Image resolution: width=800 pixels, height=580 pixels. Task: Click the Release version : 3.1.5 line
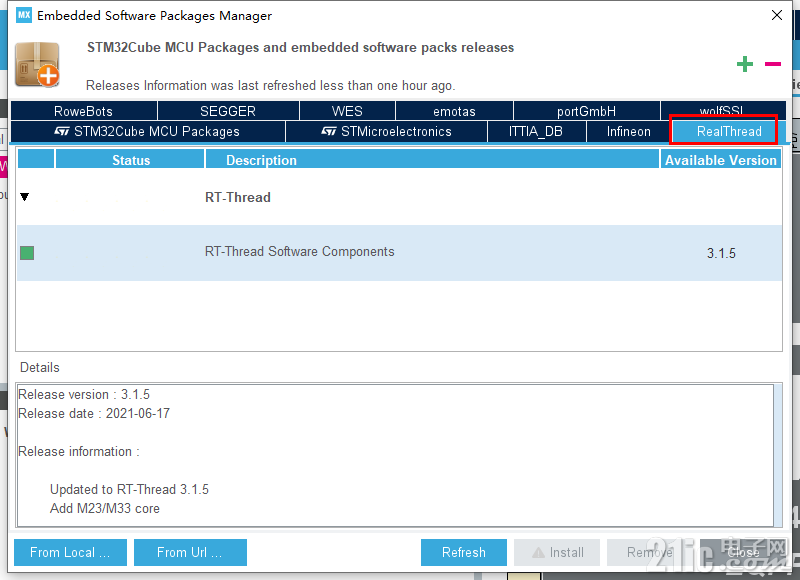[x=84, y=394]
